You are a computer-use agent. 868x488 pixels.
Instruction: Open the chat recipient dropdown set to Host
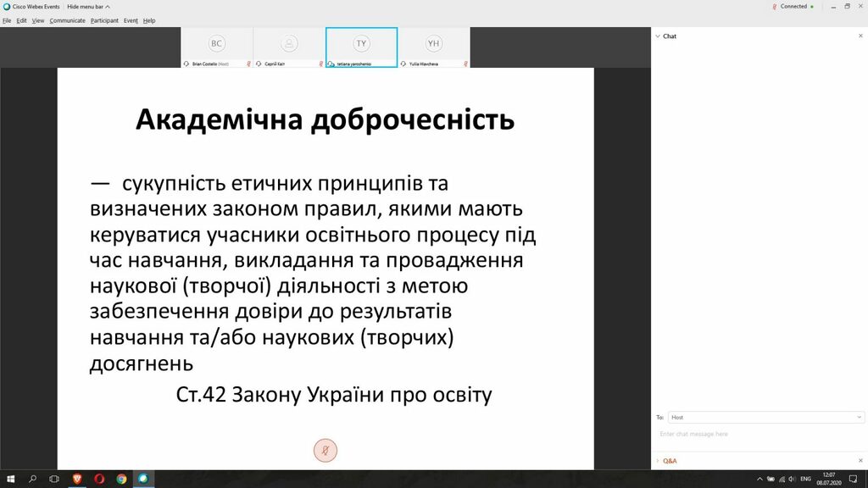pyautogui.click(x=765, y=417)
